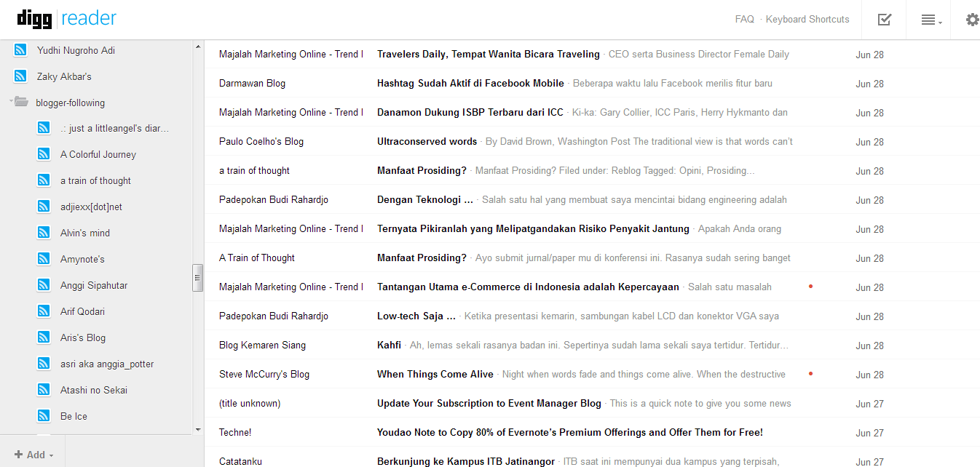Click Paulo Coelho's Blog source name
Viewport: 980px width, 467px height.
[x=261, y=141]
